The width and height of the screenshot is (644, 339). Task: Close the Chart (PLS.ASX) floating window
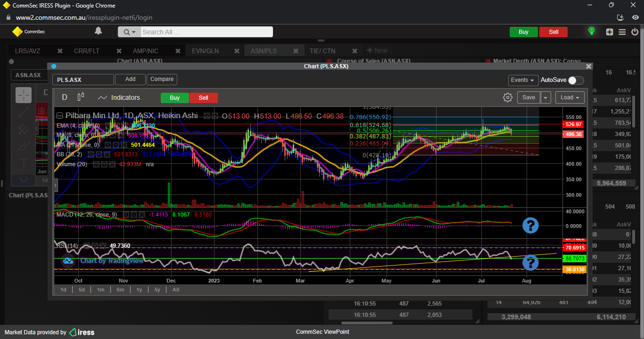click(588, 66)
